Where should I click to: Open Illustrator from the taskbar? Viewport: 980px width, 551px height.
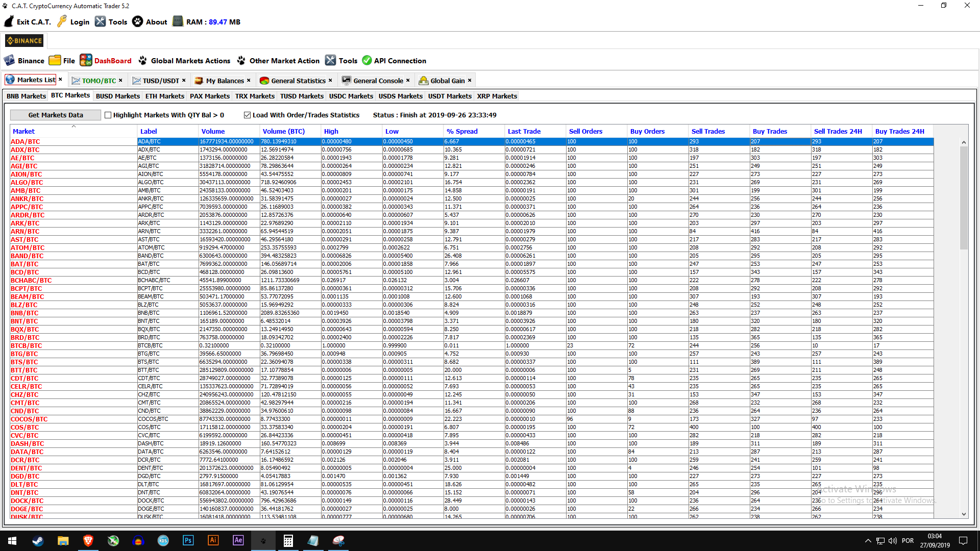pyautogui.click(x=213, y=541)
